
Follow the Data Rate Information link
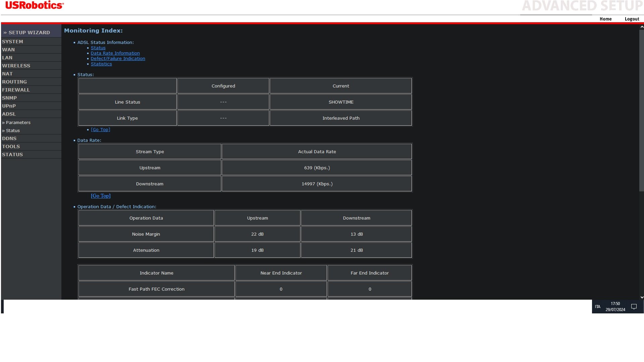115,53
